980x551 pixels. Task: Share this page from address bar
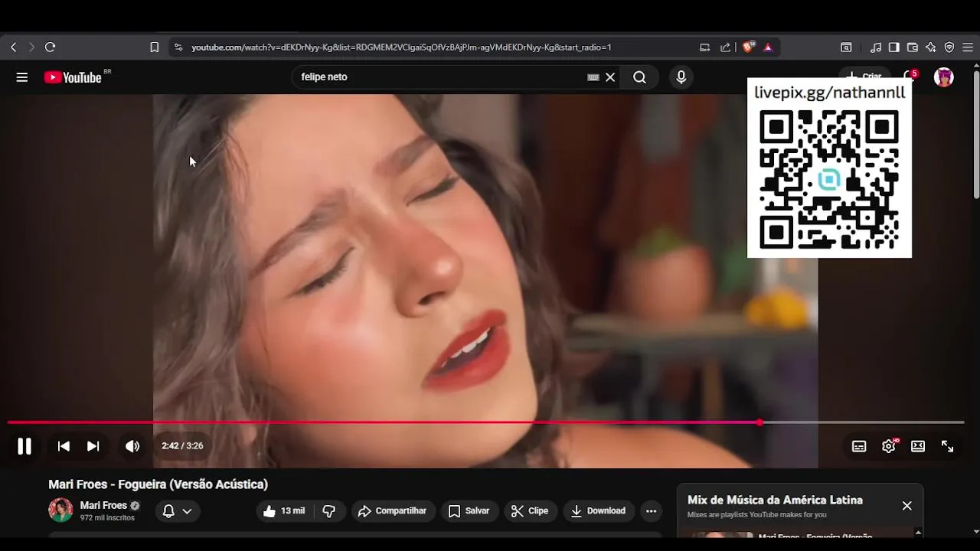725,47
